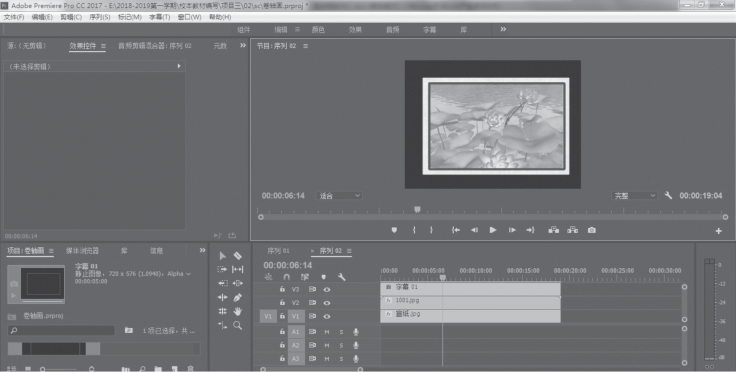Expand workspace overflow chevron
Screen dimensions: 736x372
[x=503, y=29]
